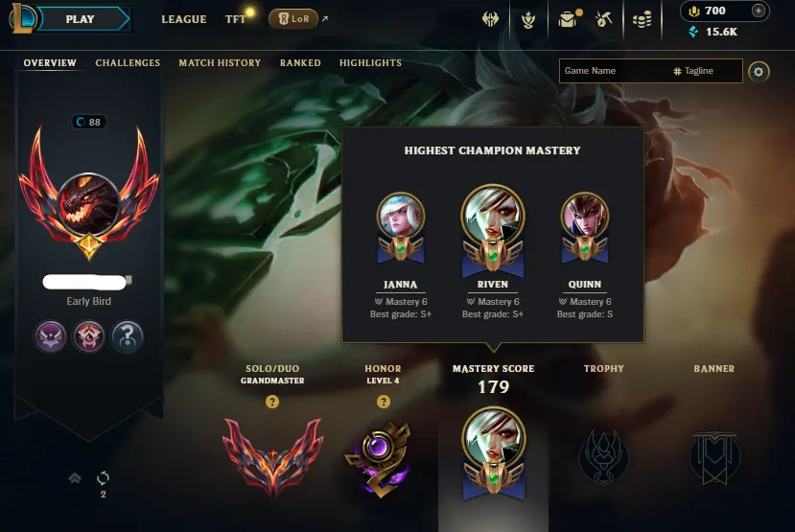Open the Store coins icon
The image size is (795, 532).
642,20
